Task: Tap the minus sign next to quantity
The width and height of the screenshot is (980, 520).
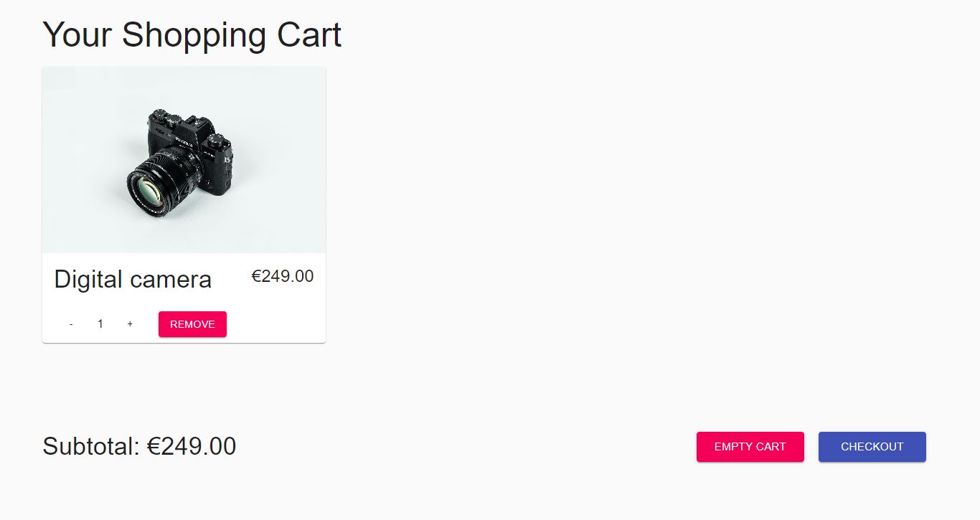Action: coord(71,324)
